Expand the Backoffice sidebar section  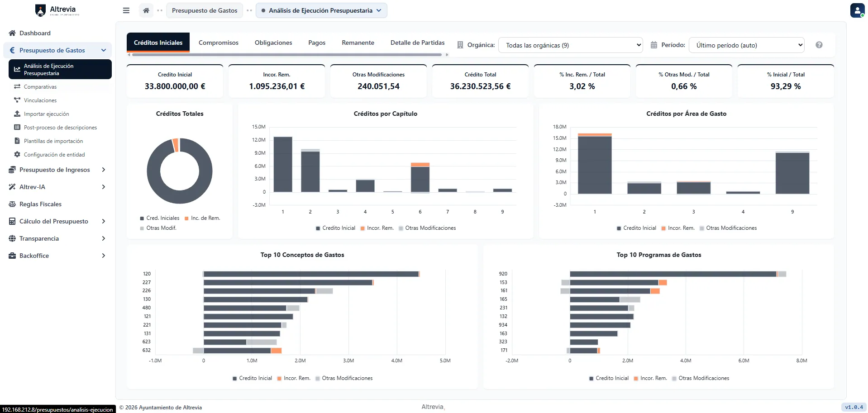(x=104, y=256)
